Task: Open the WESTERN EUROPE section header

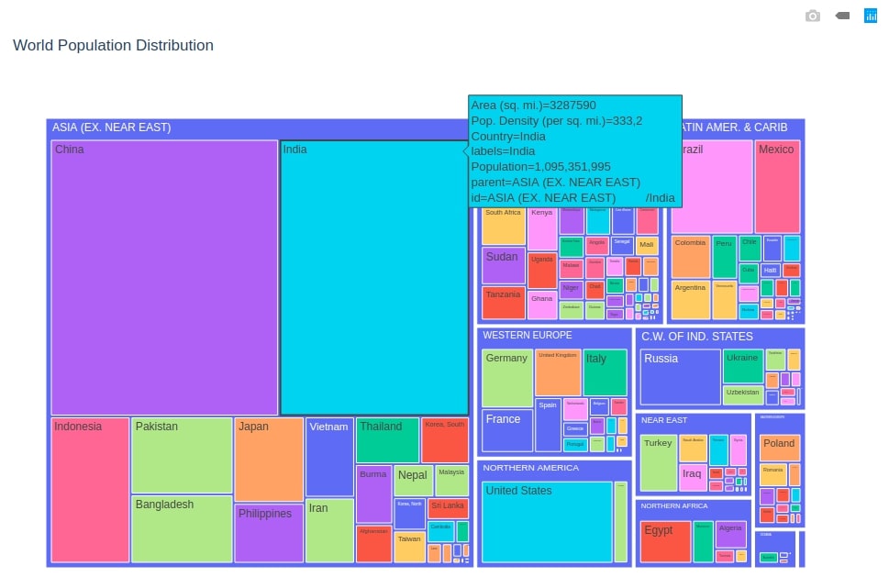Action: coord(528,335)
